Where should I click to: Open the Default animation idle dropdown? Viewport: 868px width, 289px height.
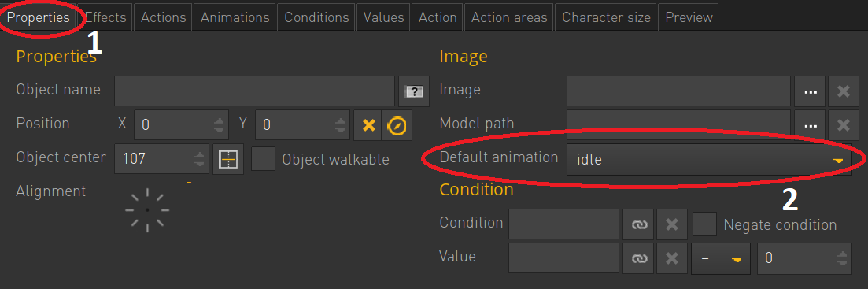(x=709, y=159)
